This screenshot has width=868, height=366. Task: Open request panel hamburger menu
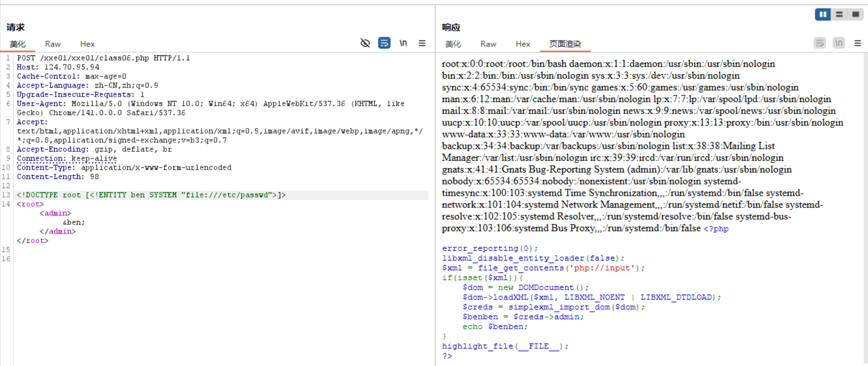point(422,43)
